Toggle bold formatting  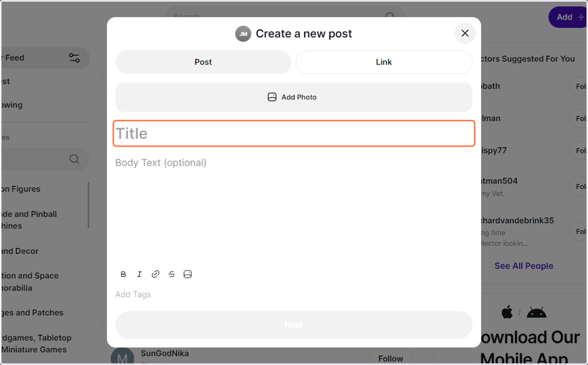[123, 274]
